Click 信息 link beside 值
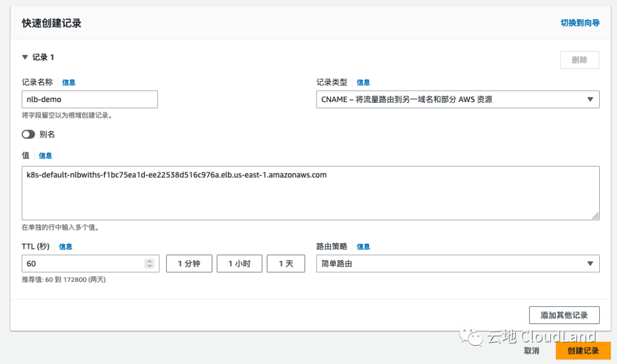Viewport: 617px width, 364px height. pos(45,156)
